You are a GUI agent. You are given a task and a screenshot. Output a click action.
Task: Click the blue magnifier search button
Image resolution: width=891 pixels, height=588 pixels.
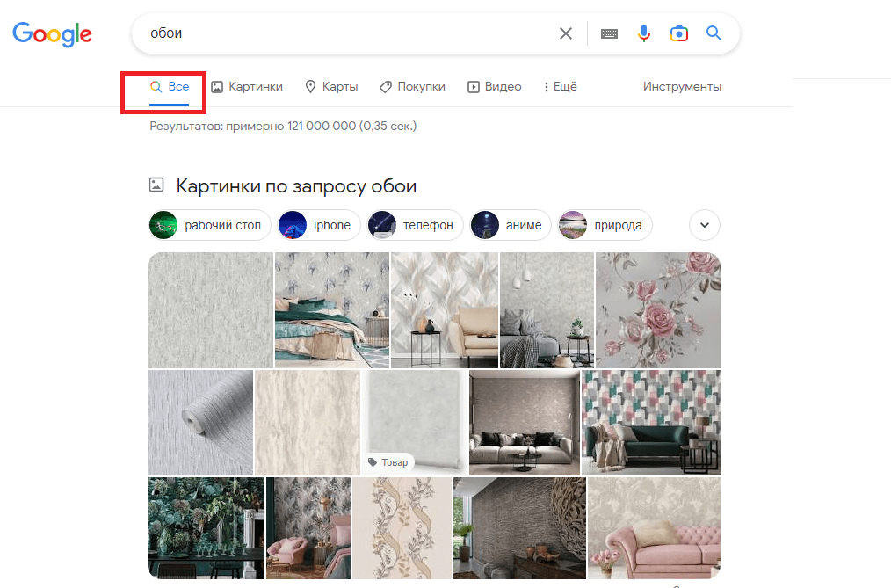tap(714, 33)
